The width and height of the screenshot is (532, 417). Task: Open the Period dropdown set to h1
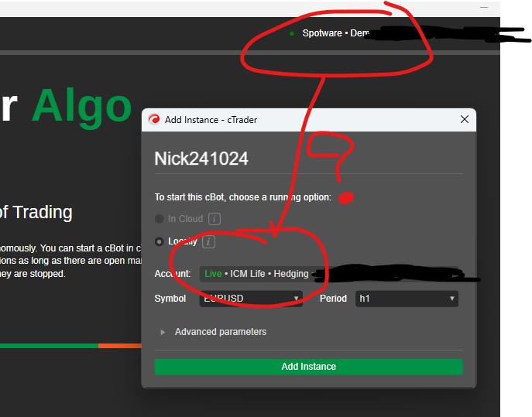[407, 299]
